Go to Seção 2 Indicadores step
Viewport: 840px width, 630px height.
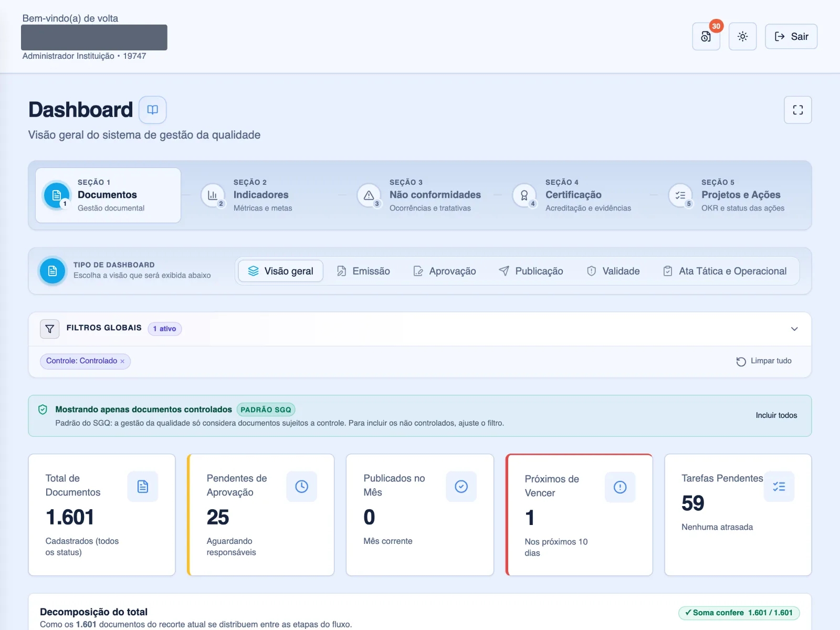[262, 195]
